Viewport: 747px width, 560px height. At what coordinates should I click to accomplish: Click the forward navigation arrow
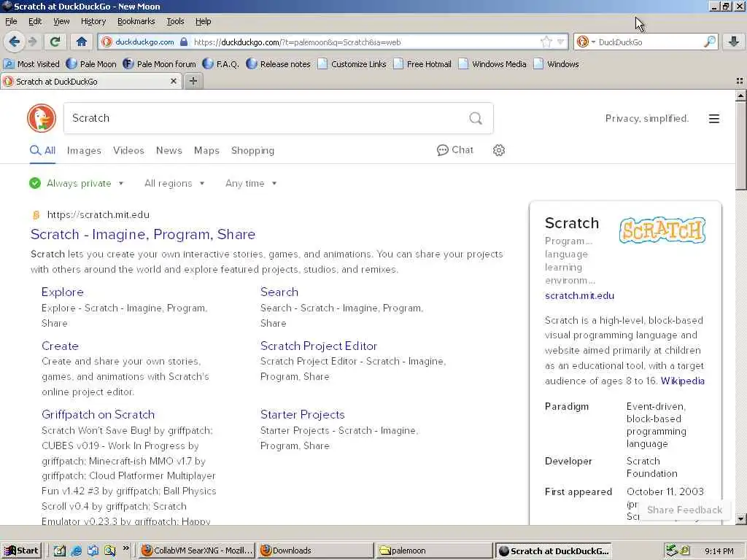[x=32, y=42]
